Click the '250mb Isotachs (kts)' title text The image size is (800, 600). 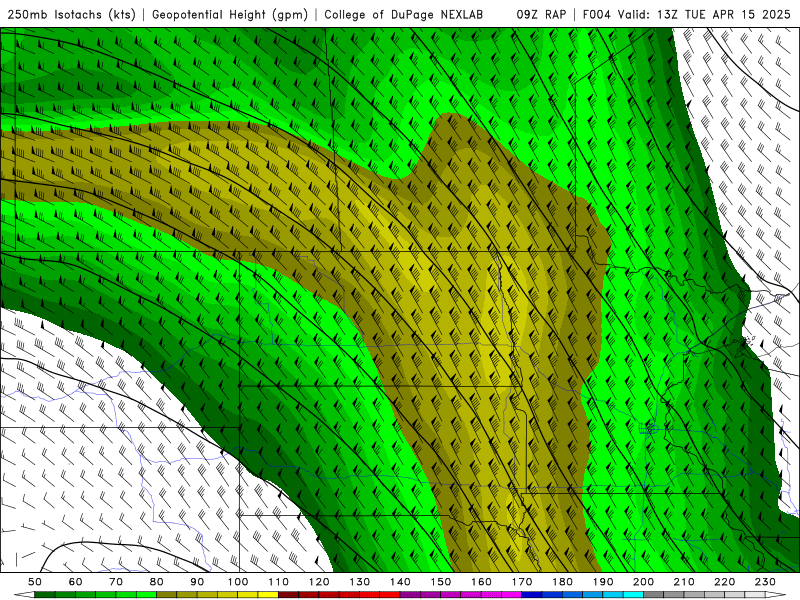point(72,15)
